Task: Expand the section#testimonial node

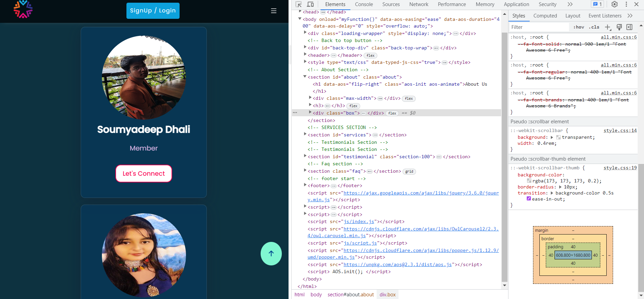Action: click(x=305, y=156)
